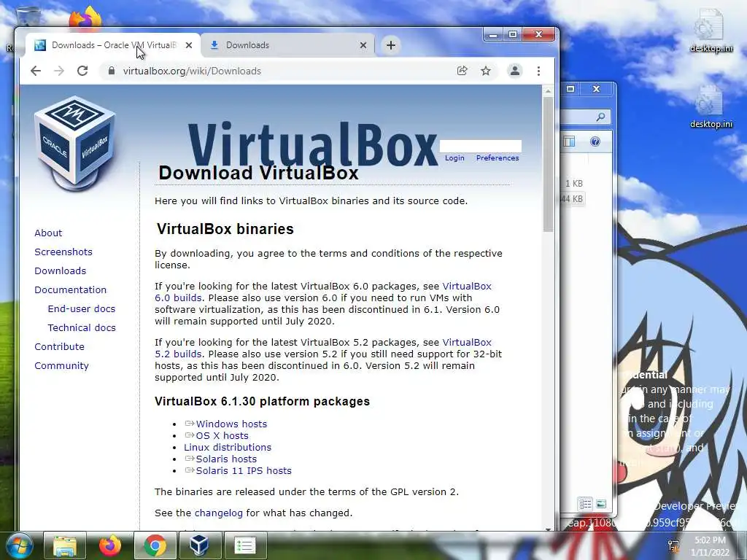The width and height of the screenshot is (747, 560).
Task: Click the Firefox shortcut on the desktop
Action: coord(85,17)
